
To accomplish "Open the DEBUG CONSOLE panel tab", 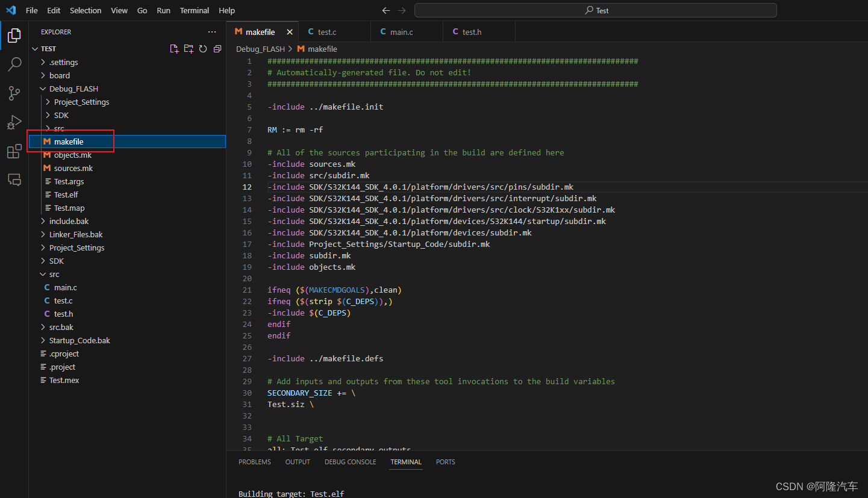I will 350,462.
